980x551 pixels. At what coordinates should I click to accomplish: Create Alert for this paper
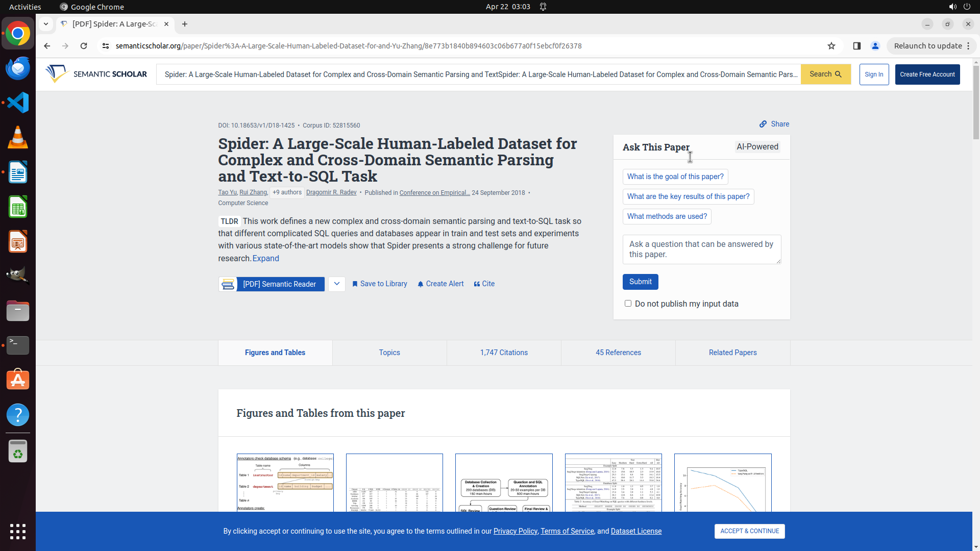point(440,284)
